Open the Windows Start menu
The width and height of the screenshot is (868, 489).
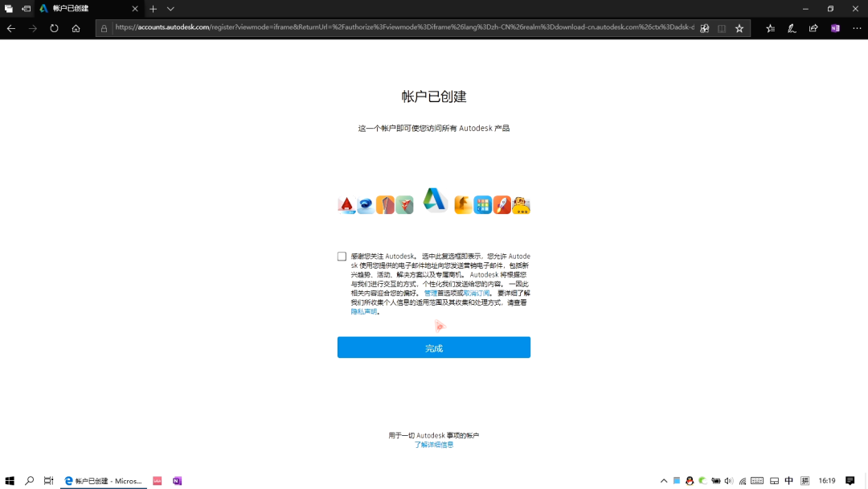click(x=10, y=481)
